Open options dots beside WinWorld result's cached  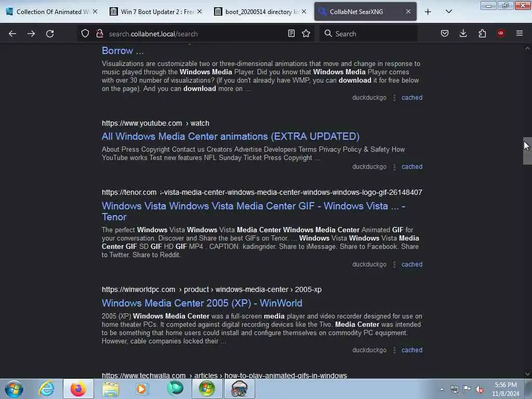[x=394, y=351]
